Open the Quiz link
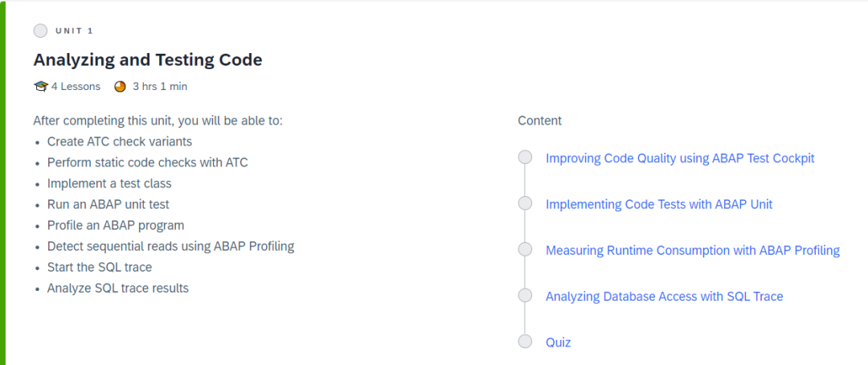Screen dimensions: 868x365 pos(558,342)
